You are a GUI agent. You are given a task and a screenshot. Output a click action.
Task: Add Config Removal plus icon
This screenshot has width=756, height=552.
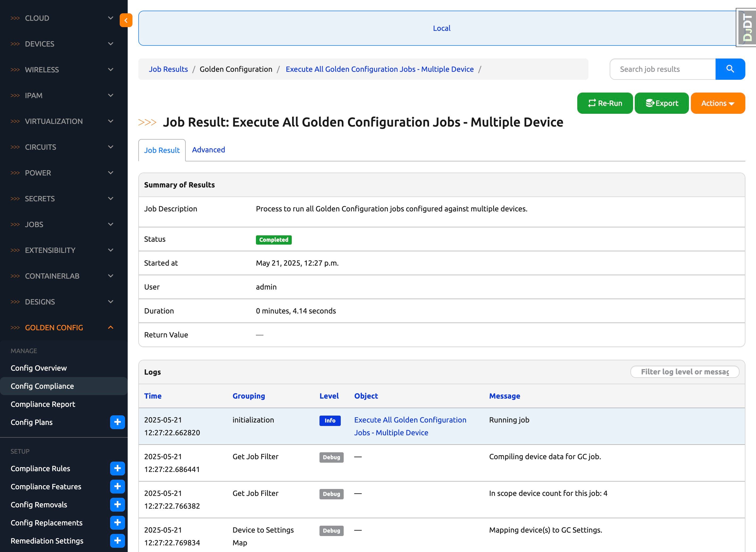(117, 504)
